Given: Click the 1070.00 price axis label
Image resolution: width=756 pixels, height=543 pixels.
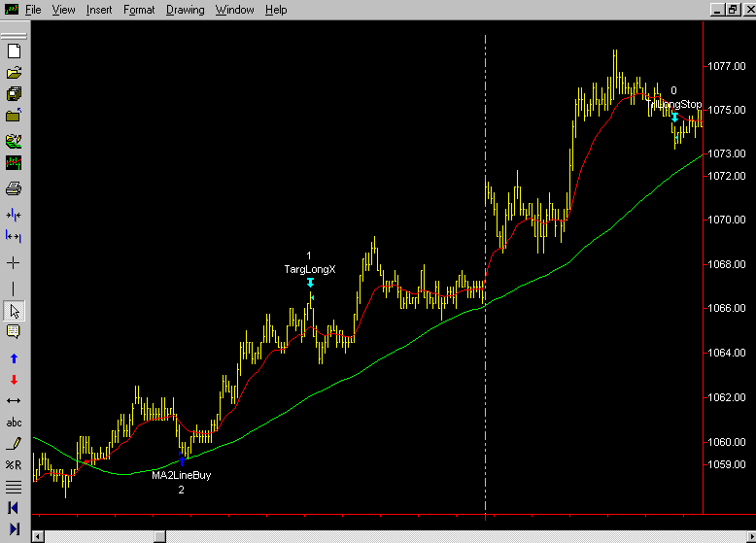Looking at the screenshot, I should (727, 220).
